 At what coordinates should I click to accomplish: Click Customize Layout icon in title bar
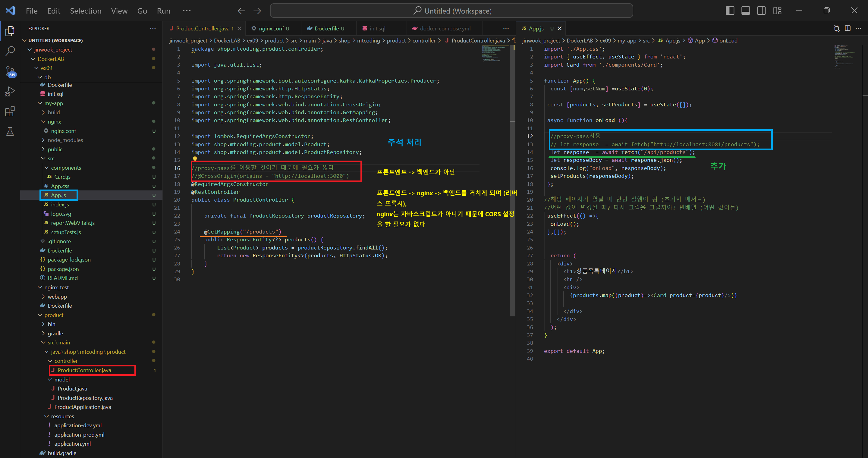pyautogui.click(x=777, y=11)
